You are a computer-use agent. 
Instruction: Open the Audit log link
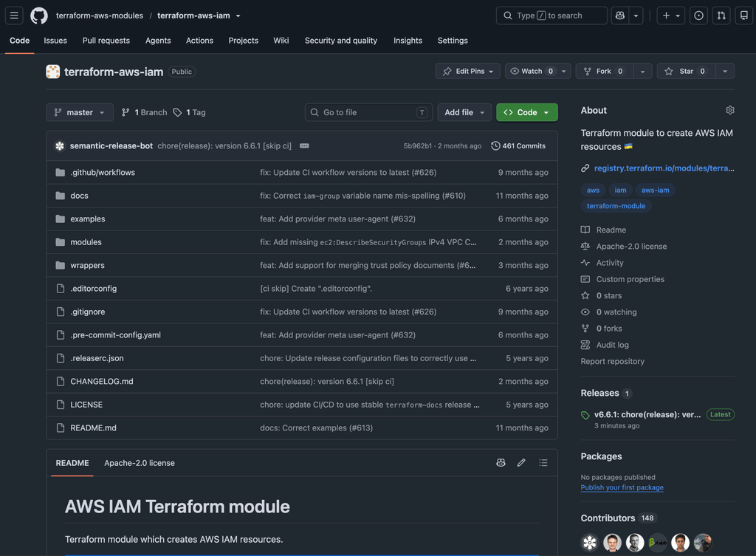[x=612, y=345]
